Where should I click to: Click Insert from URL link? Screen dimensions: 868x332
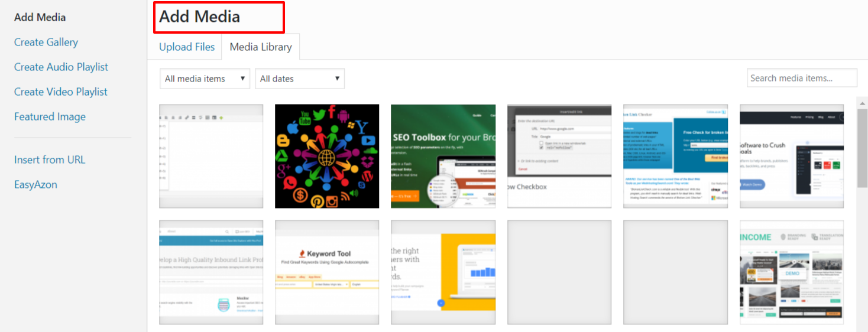coord(50,160)
